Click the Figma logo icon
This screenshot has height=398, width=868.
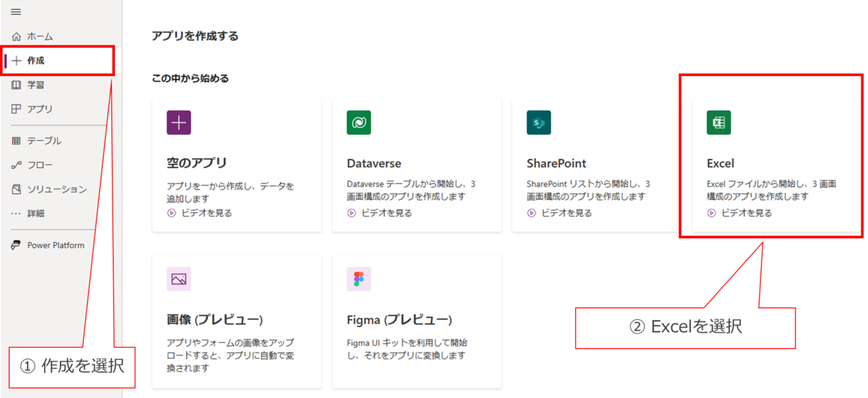tap(359, 279)
